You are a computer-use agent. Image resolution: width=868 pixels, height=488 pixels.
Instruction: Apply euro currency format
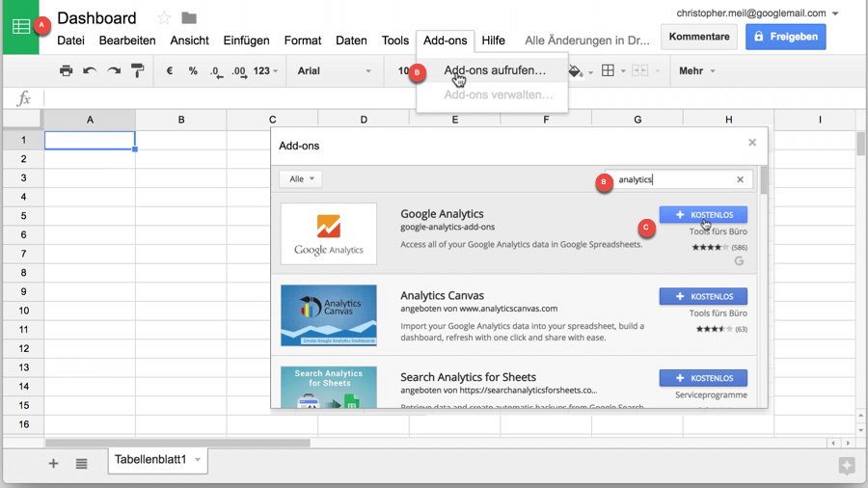(x=170, y=70)
